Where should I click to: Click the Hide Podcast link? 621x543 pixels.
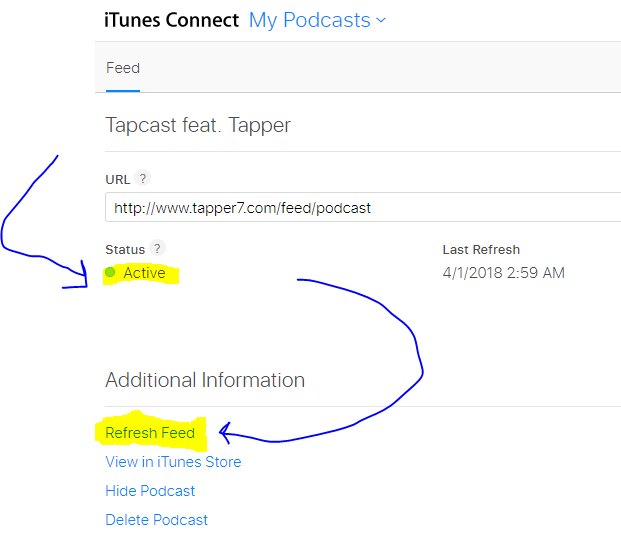[150, 491]
